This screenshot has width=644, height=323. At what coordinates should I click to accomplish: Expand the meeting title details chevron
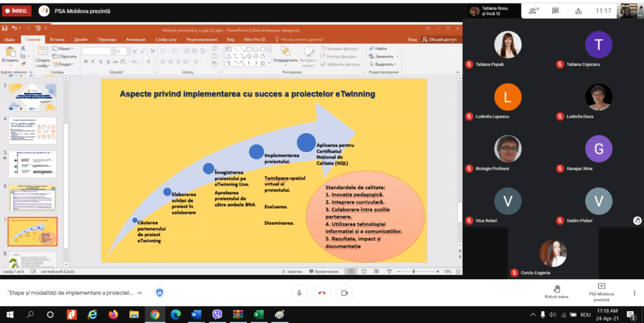139,292
